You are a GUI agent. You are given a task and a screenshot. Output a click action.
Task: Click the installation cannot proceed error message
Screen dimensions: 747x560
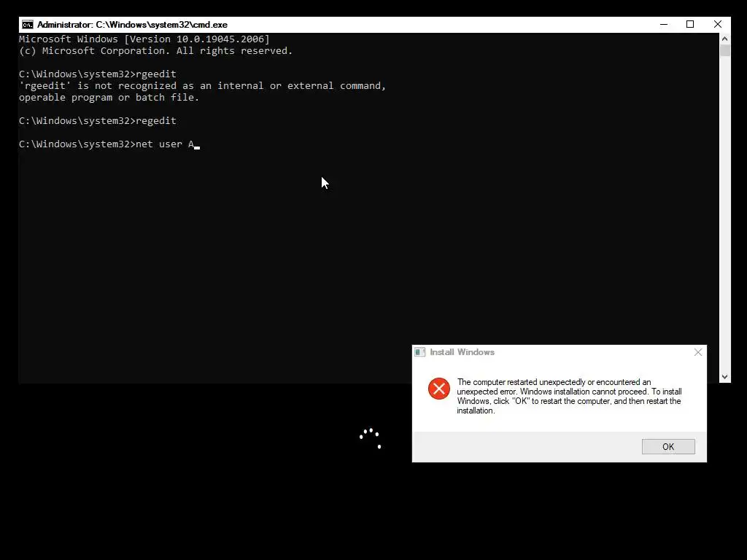click(x=569, y=396)
